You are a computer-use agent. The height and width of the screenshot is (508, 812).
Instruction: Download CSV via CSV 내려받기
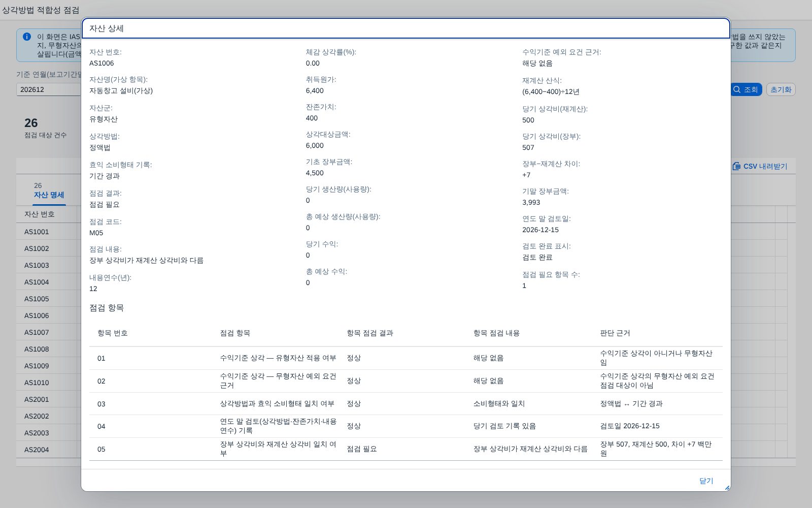pos(760,166)
